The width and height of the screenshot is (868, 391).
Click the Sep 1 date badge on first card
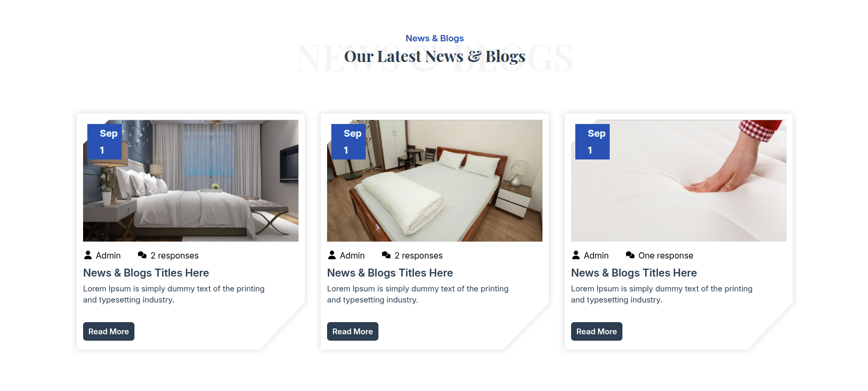coord(104,142)
